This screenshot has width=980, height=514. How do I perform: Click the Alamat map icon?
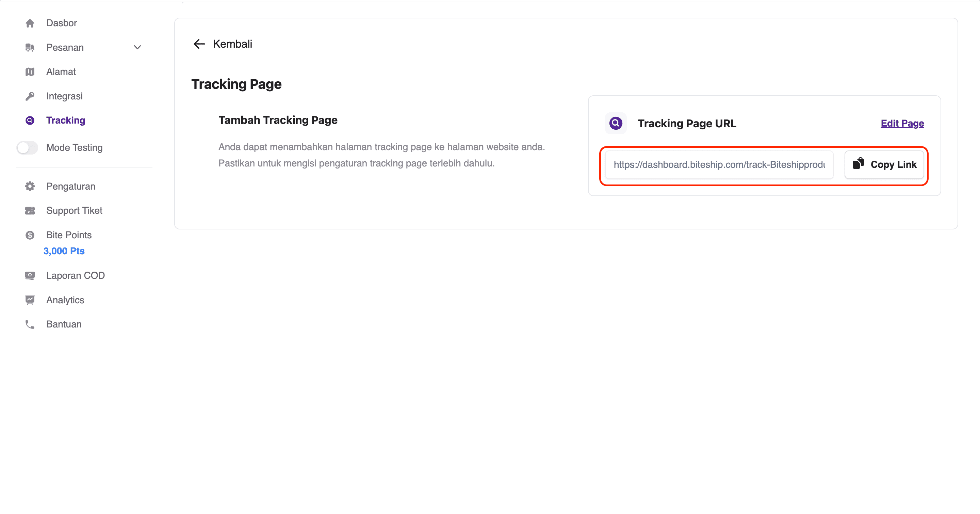tap(30, 72)
